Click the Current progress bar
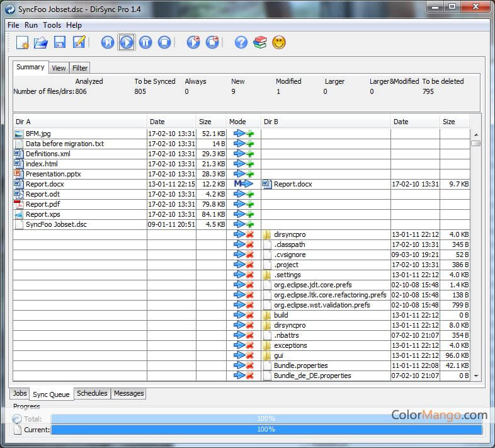The image size is (495, 448). click(266, 430)
